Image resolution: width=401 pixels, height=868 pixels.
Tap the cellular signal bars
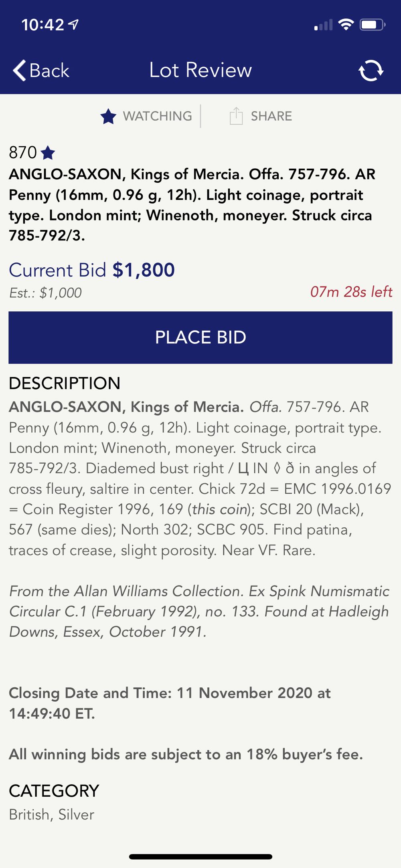coord(323,25)
